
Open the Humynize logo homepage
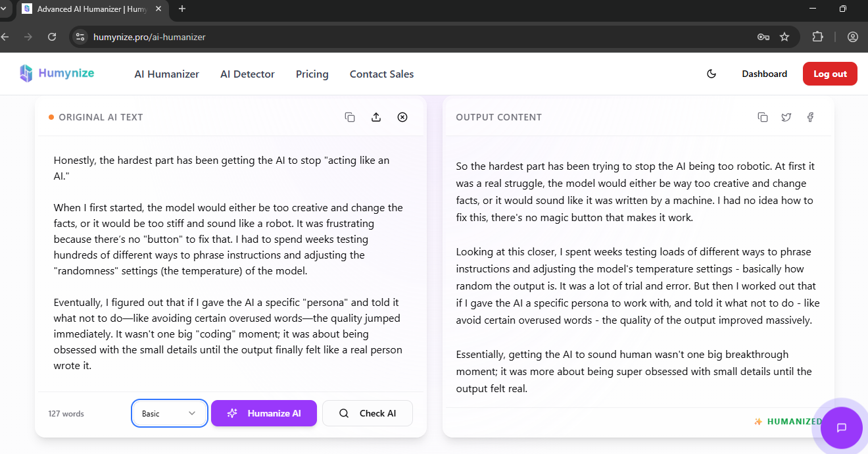(x=57, y=73)
